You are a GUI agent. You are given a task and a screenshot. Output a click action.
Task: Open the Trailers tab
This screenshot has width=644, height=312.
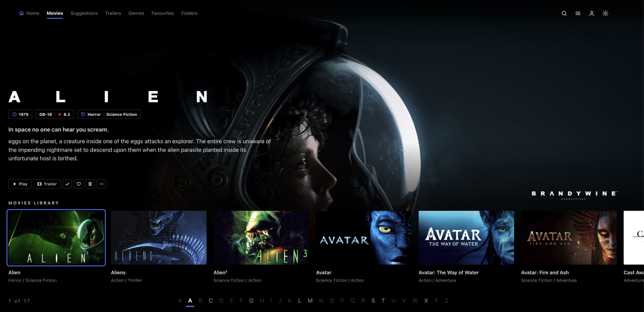113,13
